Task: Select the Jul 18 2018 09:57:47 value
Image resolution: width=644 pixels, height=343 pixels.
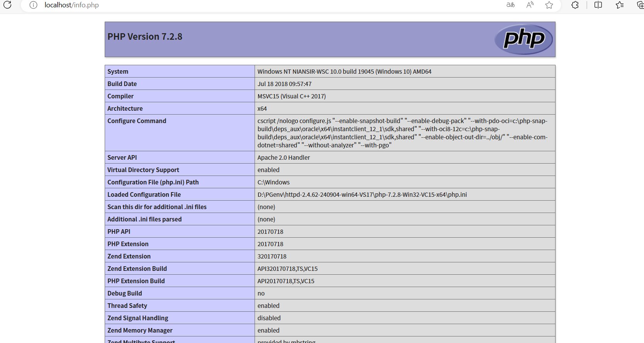Action: point(285,84)
